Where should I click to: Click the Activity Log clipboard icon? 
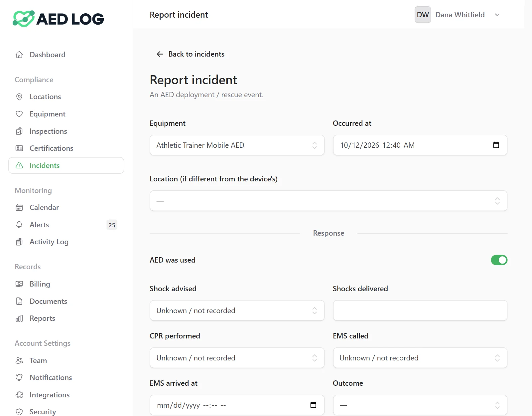(19, 242)
